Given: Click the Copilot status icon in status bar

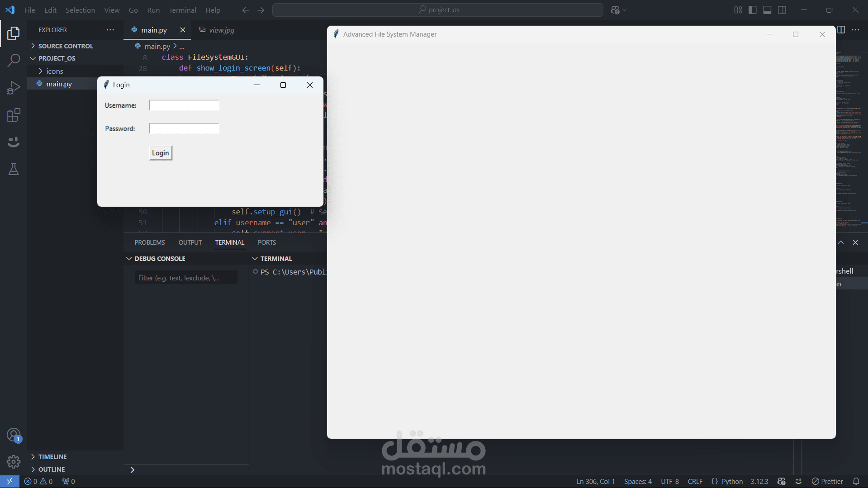Looking at the screenshot, I should (x=782, y=481).
